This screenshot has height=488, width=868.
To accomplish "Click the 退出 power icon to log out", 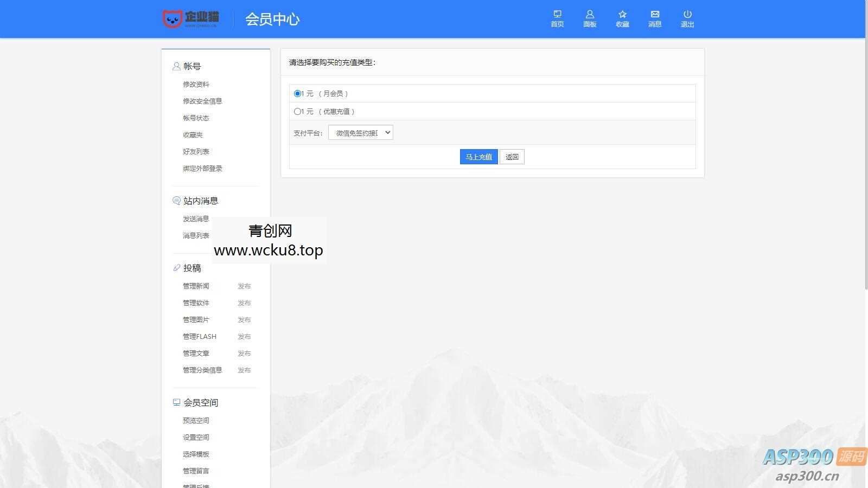I will (x=687, y=18).
